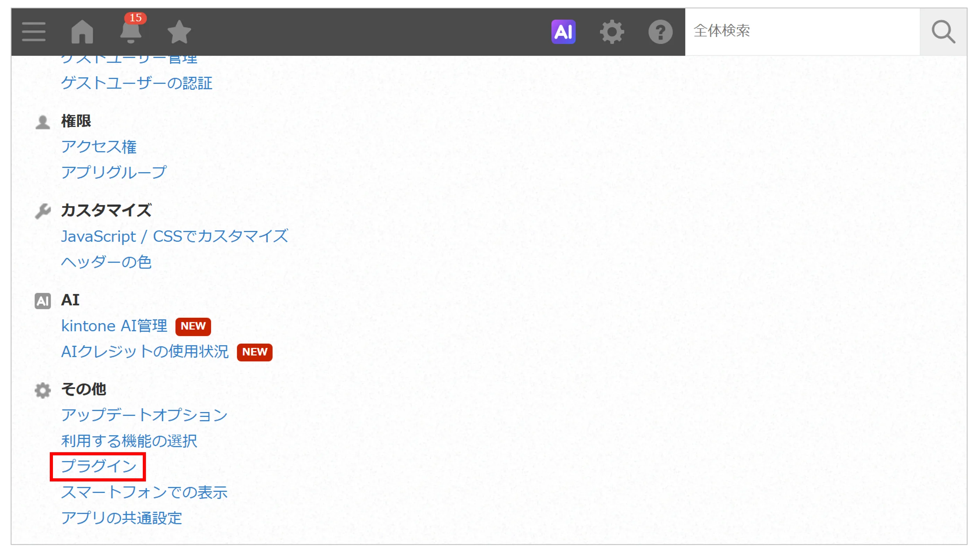This screenshot has height=557, width=980.
Task: Focus the 全体検索 search field
Action: click(x=802, y=32)
